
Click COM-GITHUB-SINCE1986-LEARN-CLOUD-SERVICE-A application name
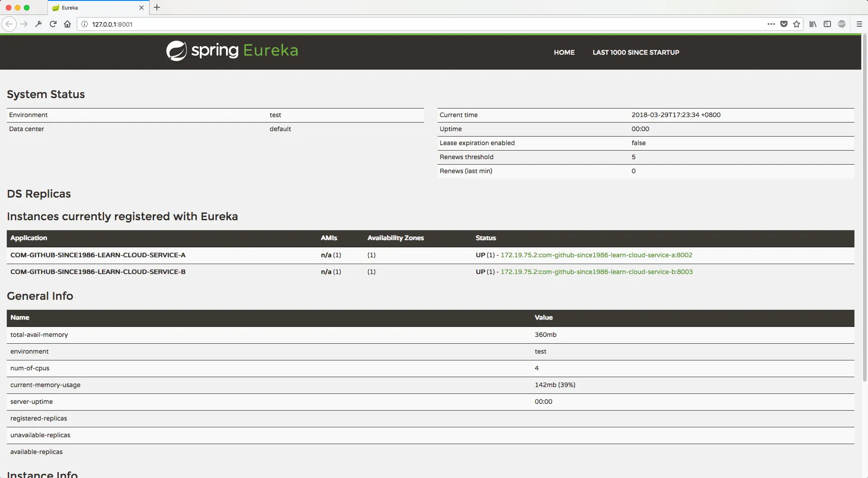point(98,255)
